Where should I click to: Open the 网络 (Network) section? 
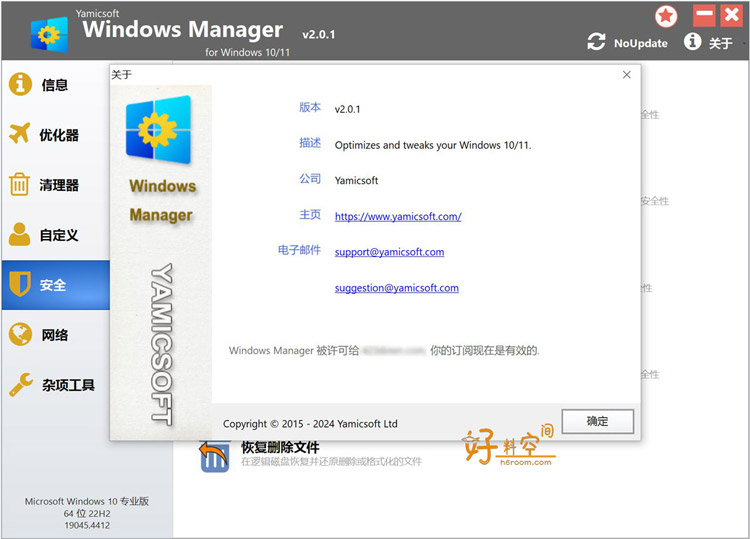[55, 335]
